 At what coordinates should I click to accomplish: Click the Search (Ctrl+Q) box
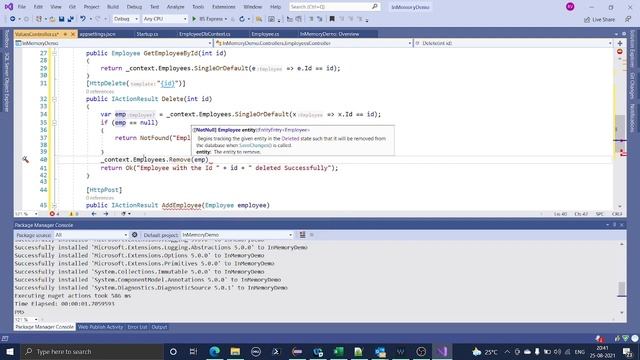(x=334, y=7)
